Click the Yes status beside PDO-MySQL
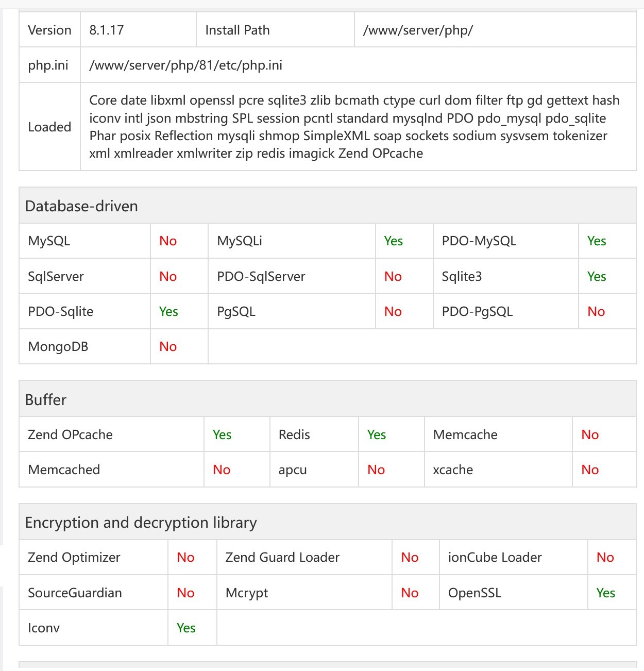This screenshot has height=671, width=644. pyautogui.click(x=597, y=241)
